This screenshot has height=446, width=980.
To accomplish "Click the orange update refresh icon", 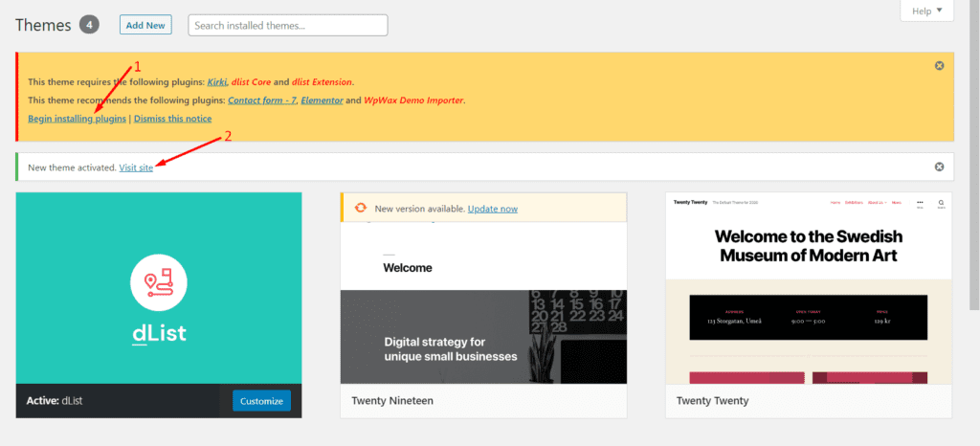I will pyautogui.click(x=360, y=208).
